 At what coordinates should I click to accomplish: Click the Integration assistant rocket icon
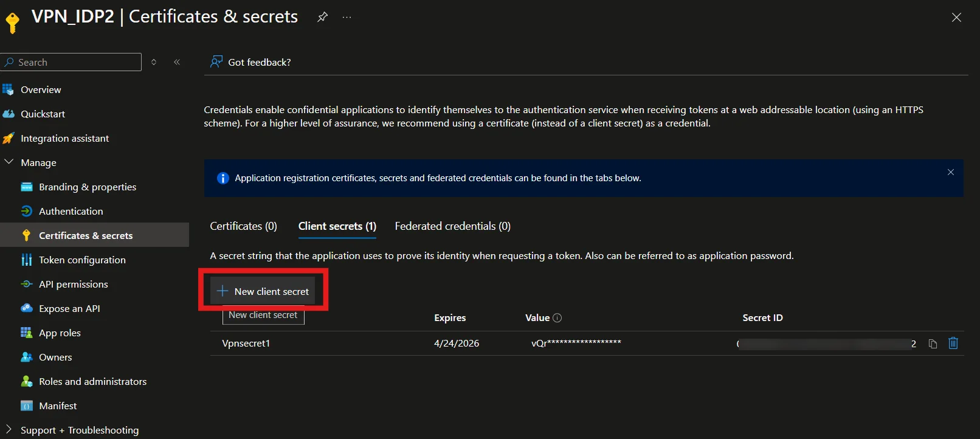[x=8, y=138]
